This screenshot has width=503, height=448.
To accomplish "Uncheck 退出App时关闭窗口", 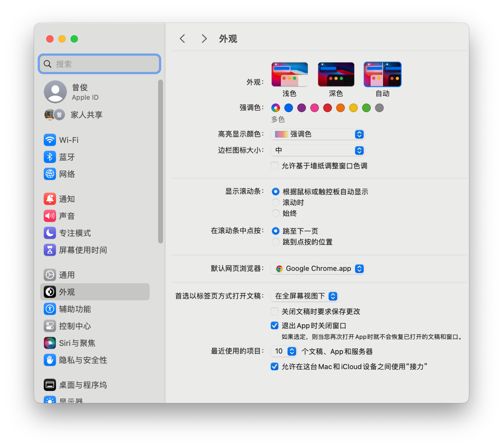I will [x=274, y=325].
